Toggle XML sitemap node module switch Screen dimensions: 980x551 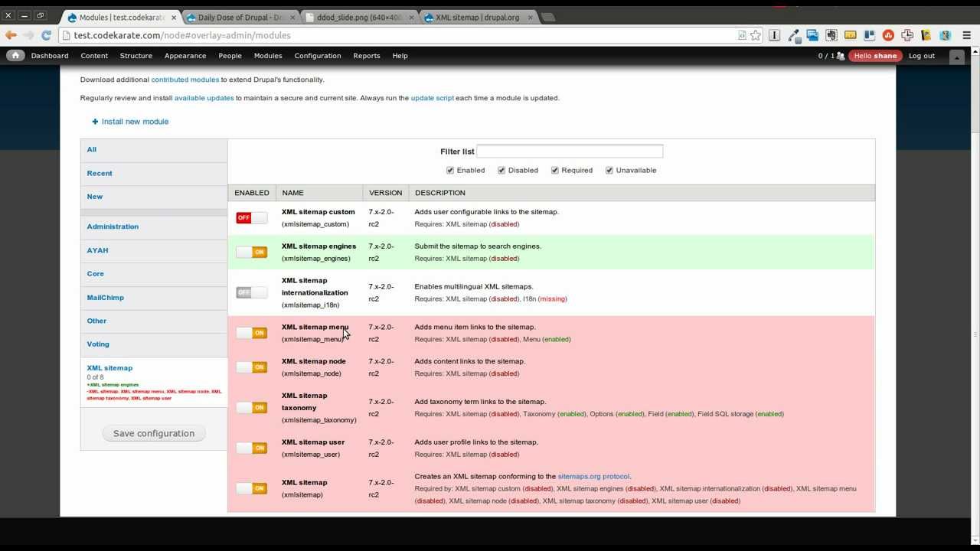click(x=251, y=367)
